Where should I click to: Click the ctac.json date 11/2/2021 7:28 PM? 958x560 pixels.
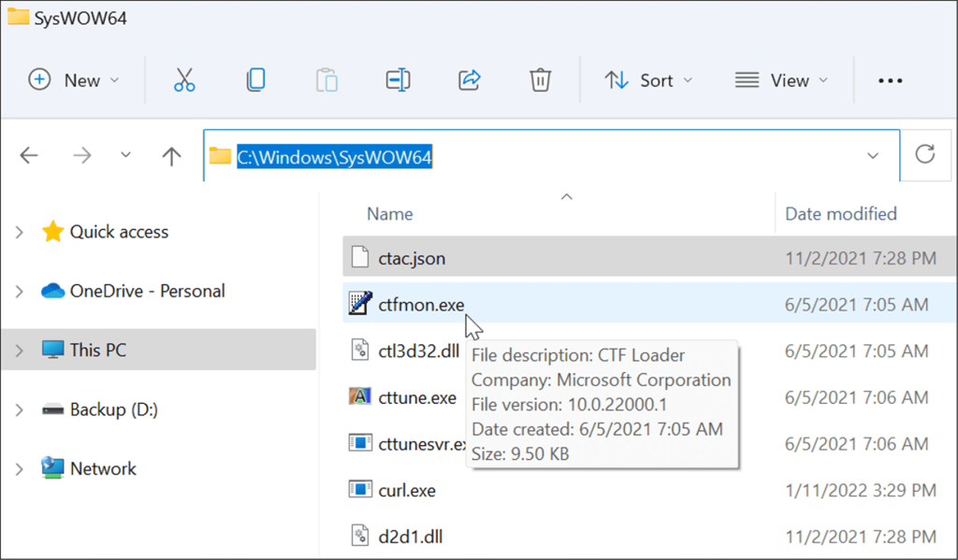tap(861, 258)
